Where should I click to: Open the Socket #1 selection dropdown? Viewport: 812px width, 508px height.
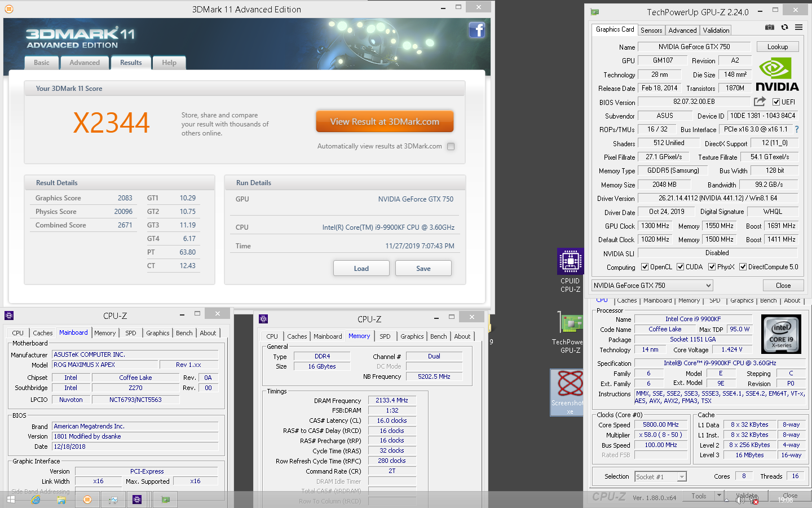tap(660, 477)
